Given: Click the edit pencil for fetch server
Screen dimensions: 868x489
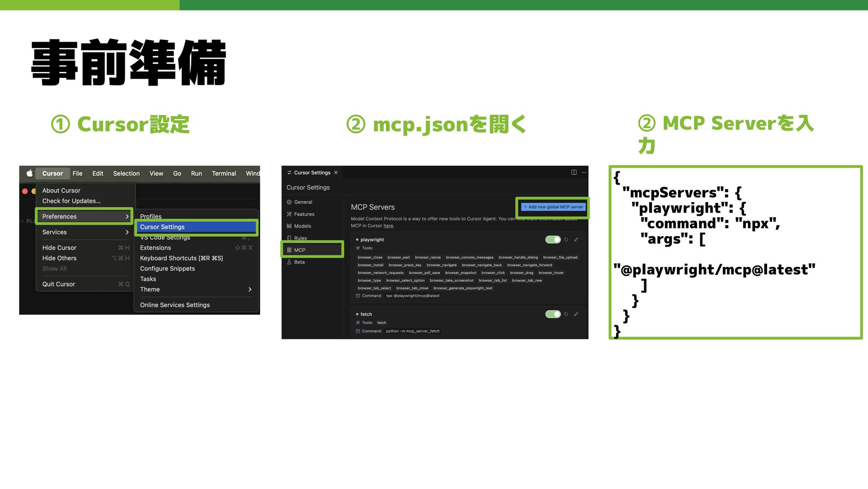Looking at the screenshot, I should [x=576, y=314].
